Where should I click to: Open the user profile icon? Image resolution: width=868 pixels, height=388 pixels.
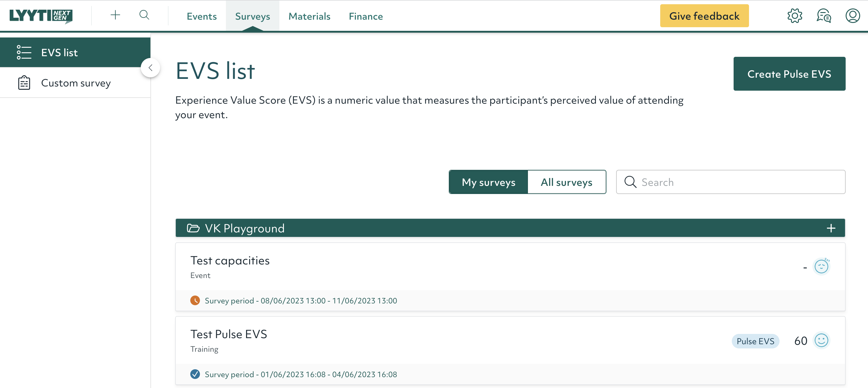[x=853, y=16]
